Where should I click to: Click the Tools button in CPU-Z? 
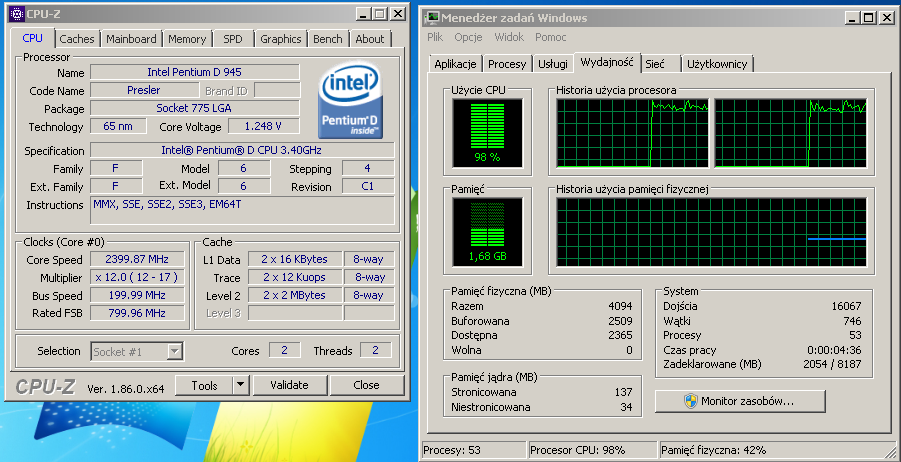[x=205, y=386]
